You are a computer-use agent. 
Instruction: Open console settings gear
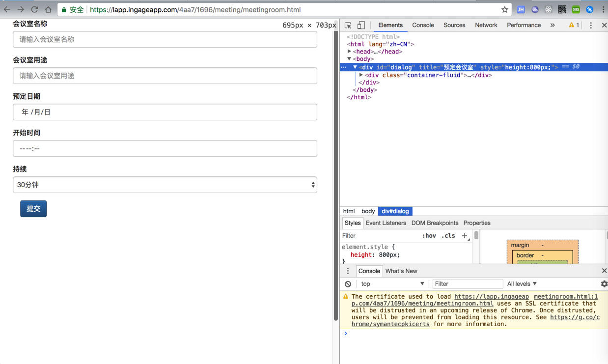tap(604, 284)
